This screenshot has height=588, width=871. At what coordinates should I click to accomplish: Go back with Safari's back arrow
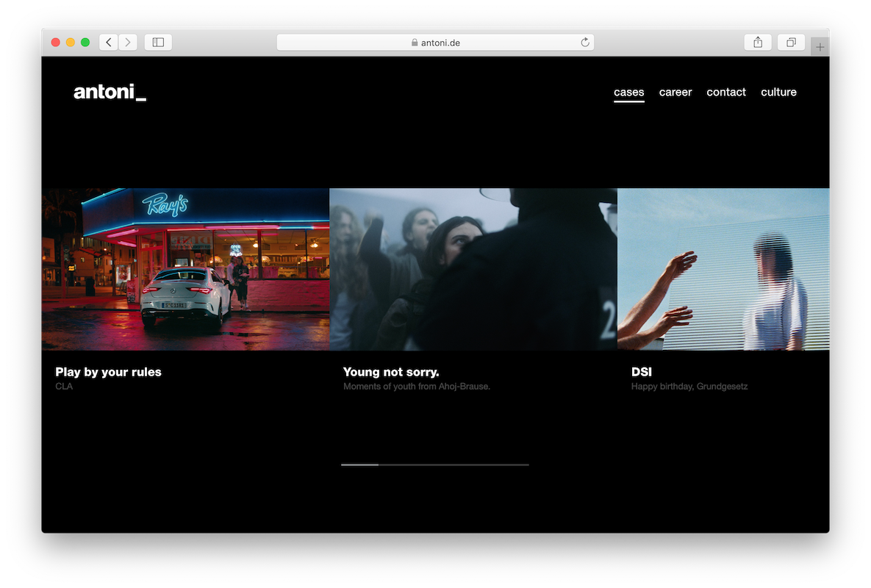tap(109, 42)
